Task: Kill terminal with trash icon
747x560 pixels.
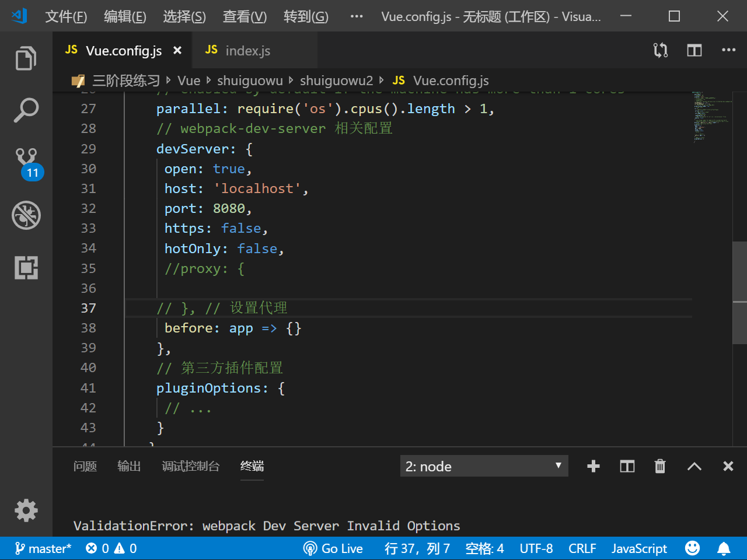Action: [660, 466]
